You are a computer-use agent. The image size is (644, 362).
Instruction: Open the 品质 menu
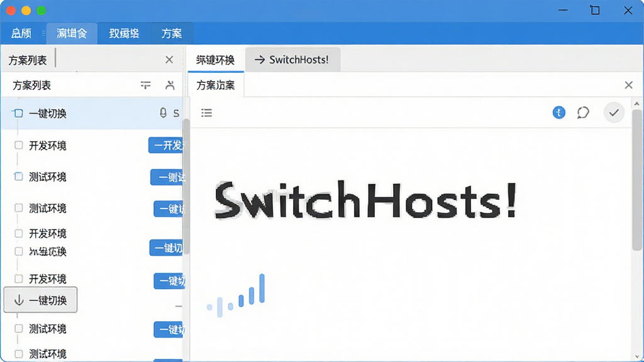coord(21,33)
